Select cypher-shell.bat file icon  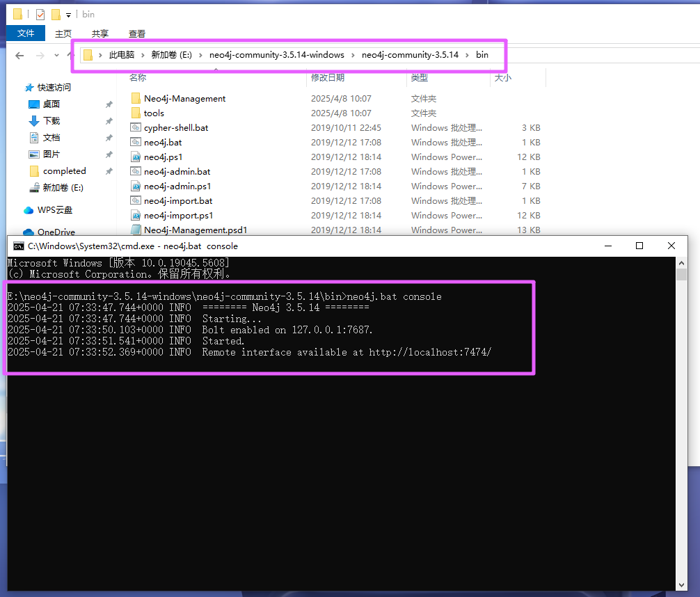(136, 128)
